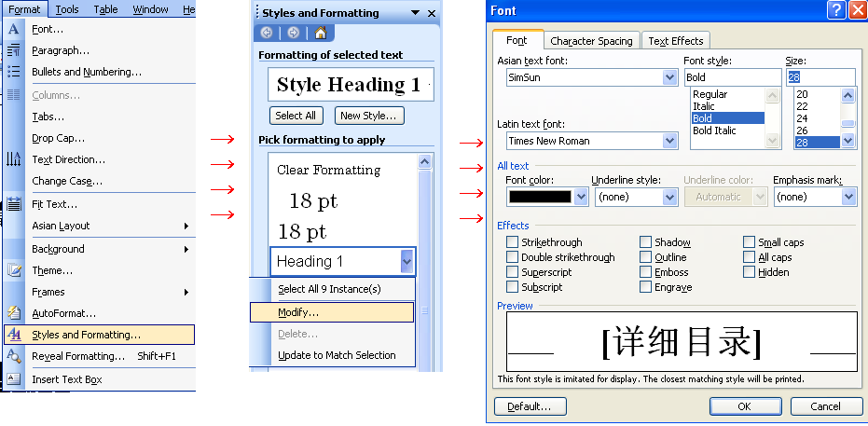Click the Insert Text Box menu icon
Viewport: 868px width, 426px height.
pyautogui.click(x=14, y=379)
